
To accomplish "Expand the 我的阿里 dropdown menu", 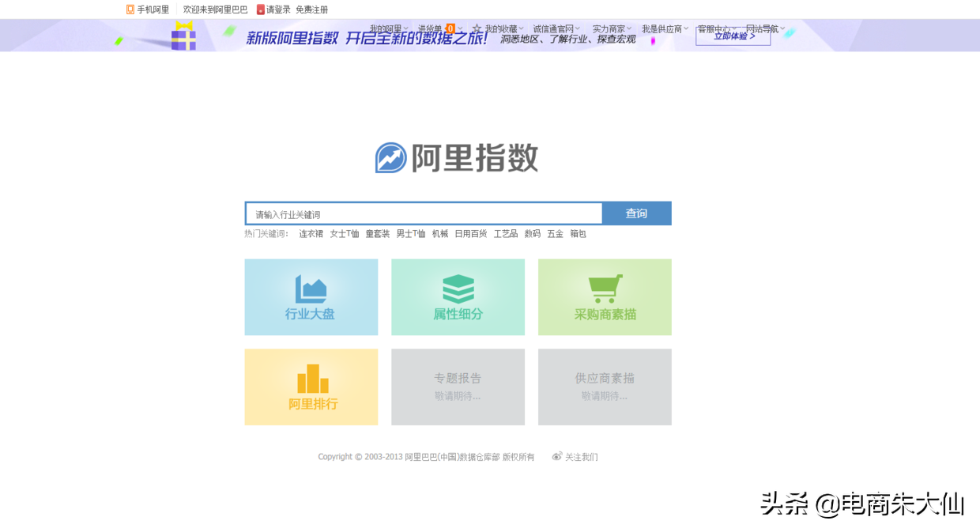I will 389,29.
